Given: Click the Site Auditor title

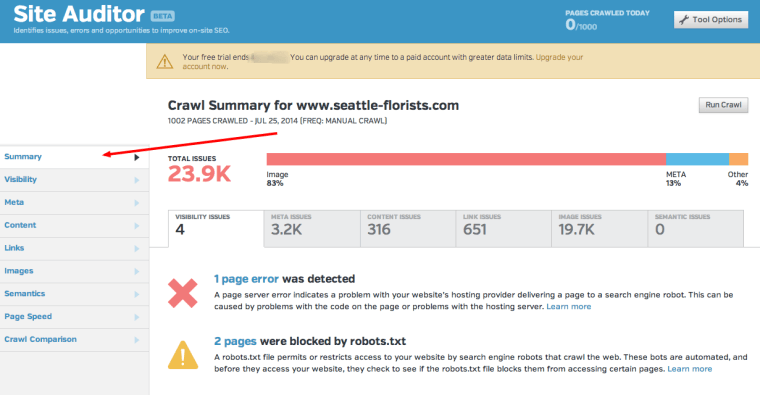Looking at the screenshot, I should point(79,14).
